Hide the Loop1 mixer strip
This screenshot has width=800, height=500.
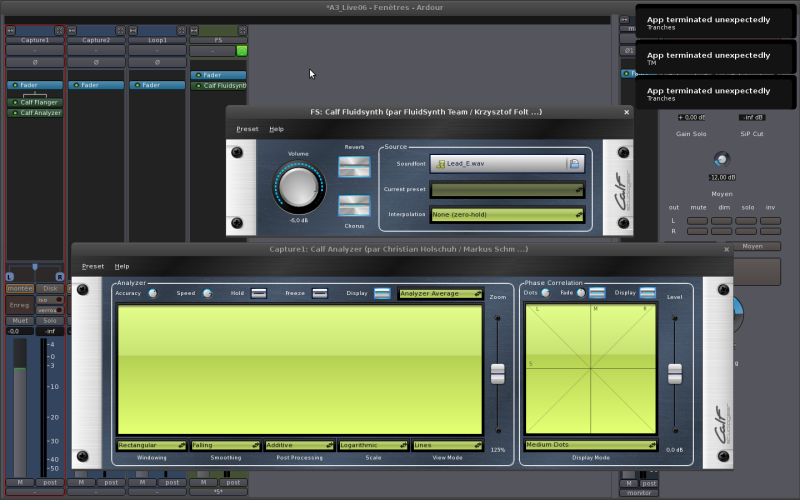tap(182, 31)
